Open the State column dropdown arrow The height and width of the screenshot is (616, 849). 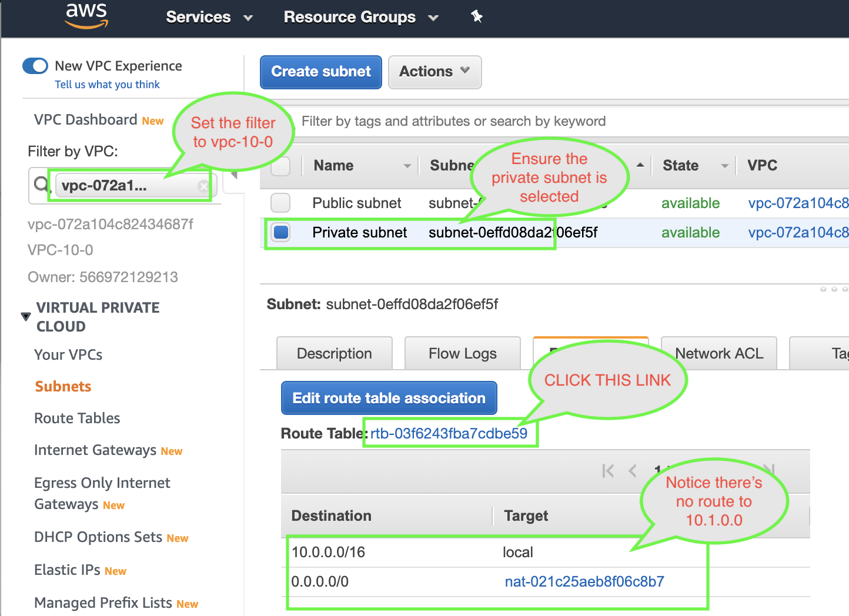tap(725, 166)
